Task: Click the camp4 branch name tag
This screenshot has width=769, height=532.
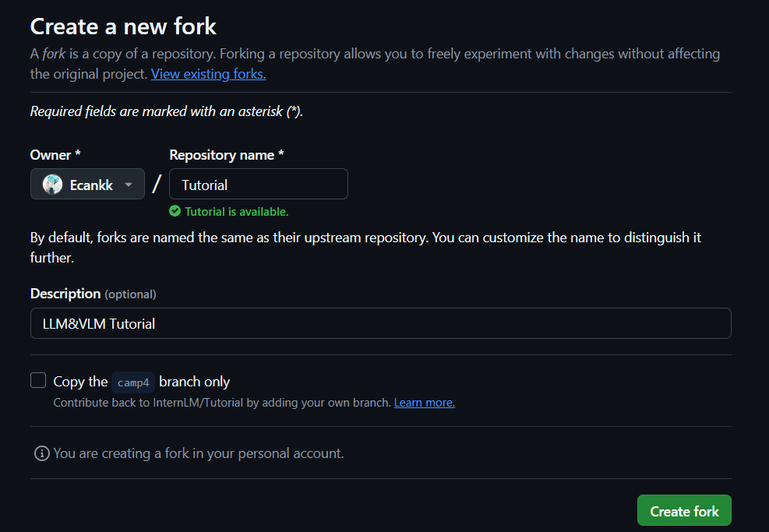Action: coord(133,382)
